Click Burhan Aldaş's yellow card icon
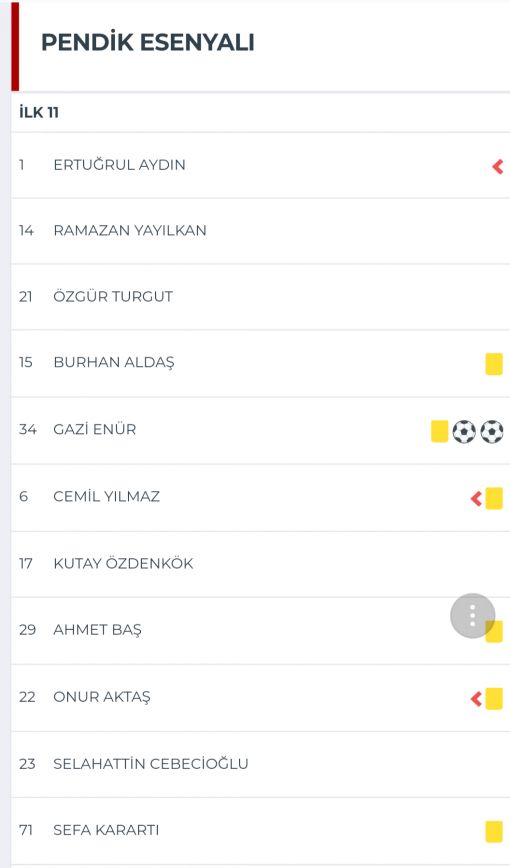 coord(494,364)
